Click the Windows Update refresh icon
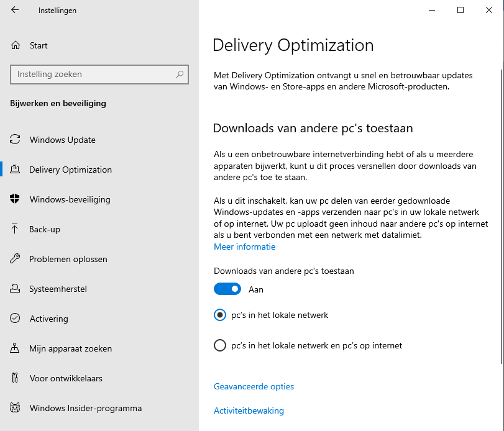The height and width of the screenshot is (431, 504). (x=16, y=140)
